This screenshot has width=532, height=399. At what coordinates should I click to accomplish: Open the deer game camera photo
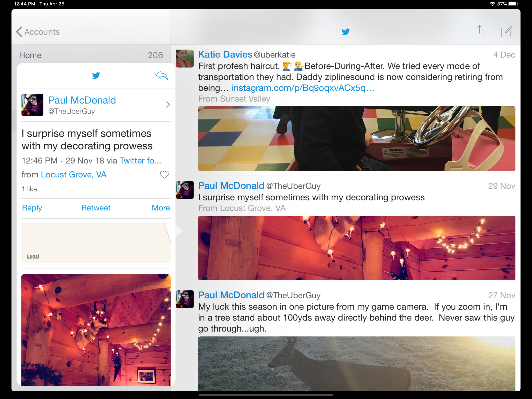click(356, 363)
